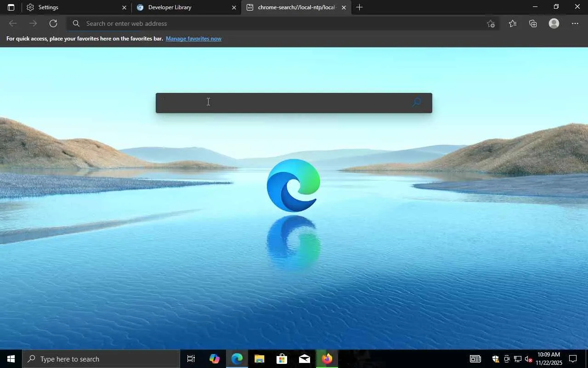This screenshot has width=588, height=368.
Task: Click the muted volume tray icon
Action: (x=529, y=359)
